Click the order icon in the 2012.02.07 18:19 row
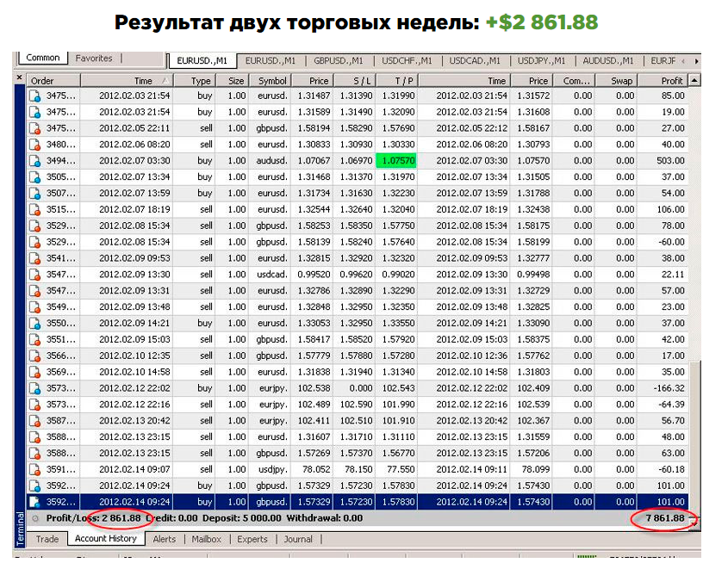The image size is (728, 569). click(x=34, y=209)
